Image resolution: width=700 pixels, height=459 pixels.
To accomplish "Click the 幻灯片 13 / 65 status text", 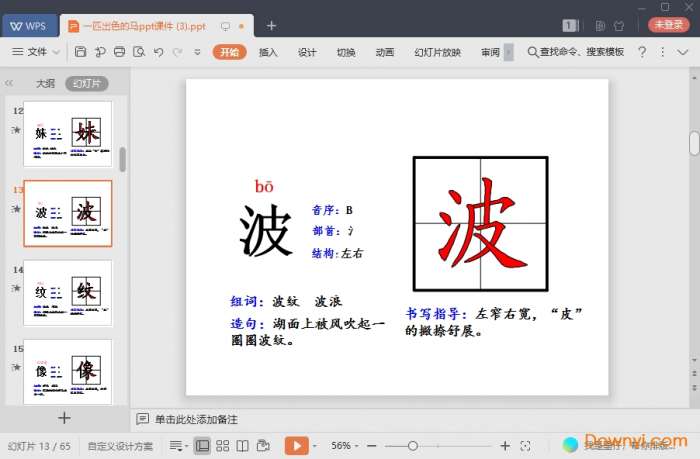I will [39, 446].
